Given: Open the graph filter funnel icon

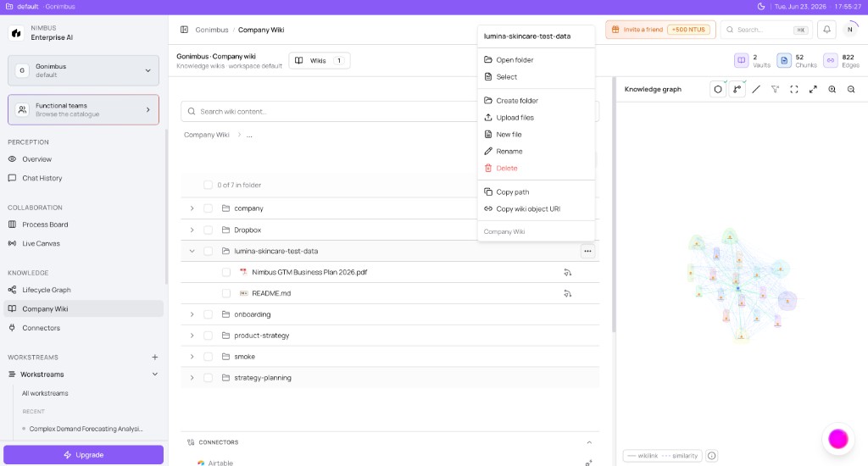Looking at the screenshot, I should pos(775,89).
